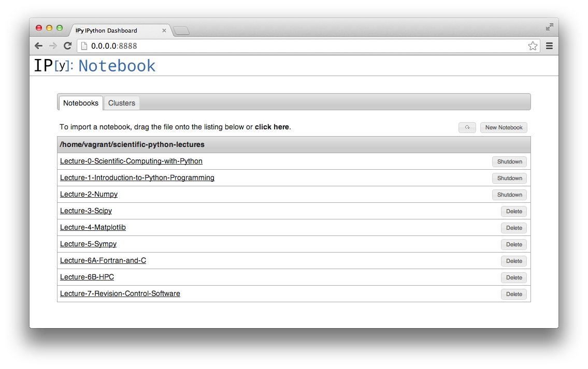Image resolution: width=588 pixels, height=369 pixels.
Task: Shutdown the Lecture-0-Scientific-Computing-with-Python notebook
Action: (x=509, y=161)
